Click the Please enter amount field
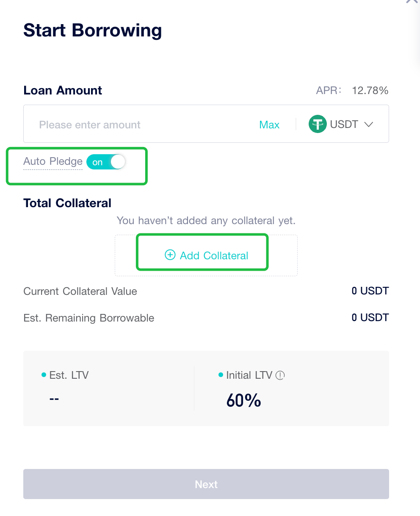This screenshot has width=420, height=516. click(x=89, y=124)
